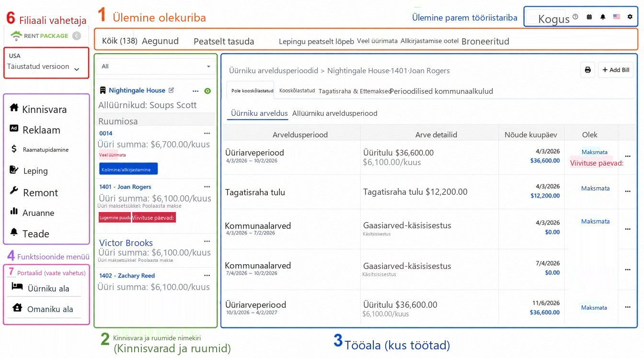Click the $12,200.00 amount under 4/3/2026

(x=545, y=195)
